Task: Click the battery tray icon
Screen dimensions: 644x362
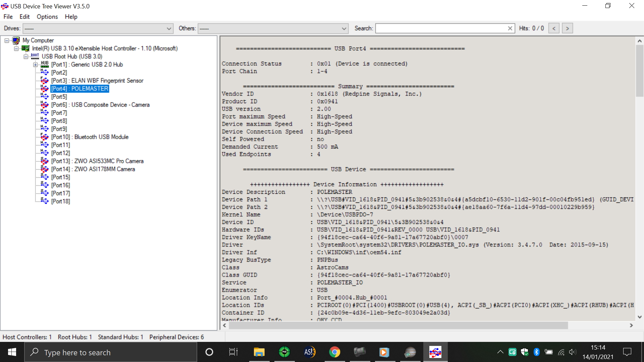Action: pyautogui.click(x=549, y=352)
